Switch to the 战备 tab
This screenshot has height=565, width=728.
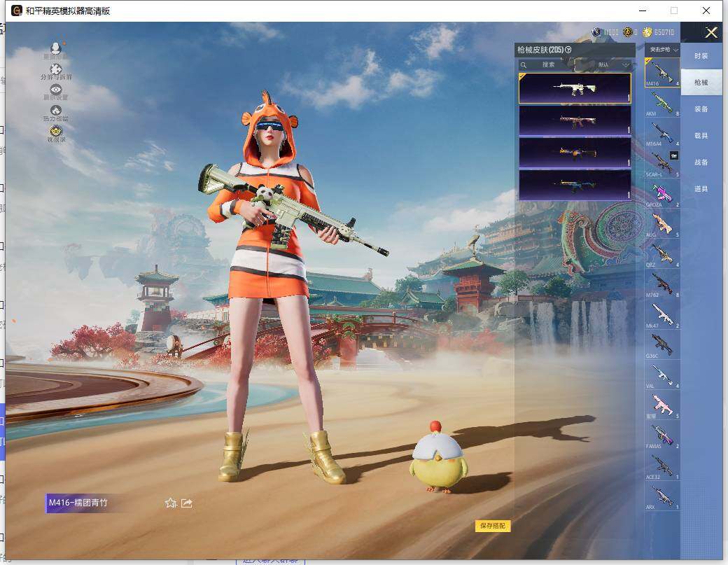[x=701, y=162]
